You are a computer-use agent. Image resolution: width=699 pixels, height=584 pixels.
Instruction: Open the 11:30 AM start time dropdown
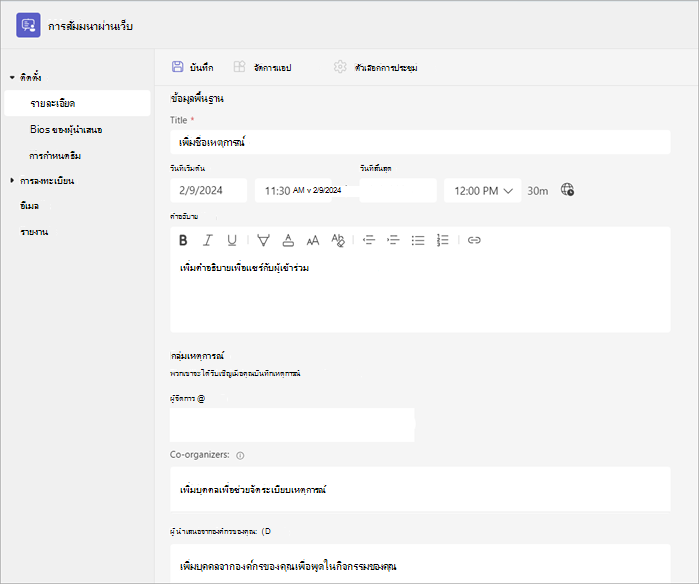[x=293, y=191]
